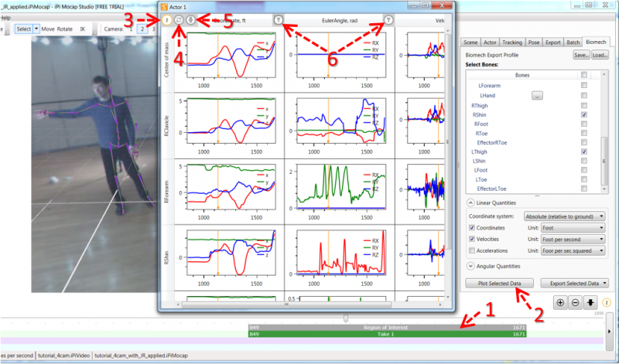Click the Center of mass coordinate plot
Image resolution: width=619 pixels, height=364 pixels.
(231, 55)
